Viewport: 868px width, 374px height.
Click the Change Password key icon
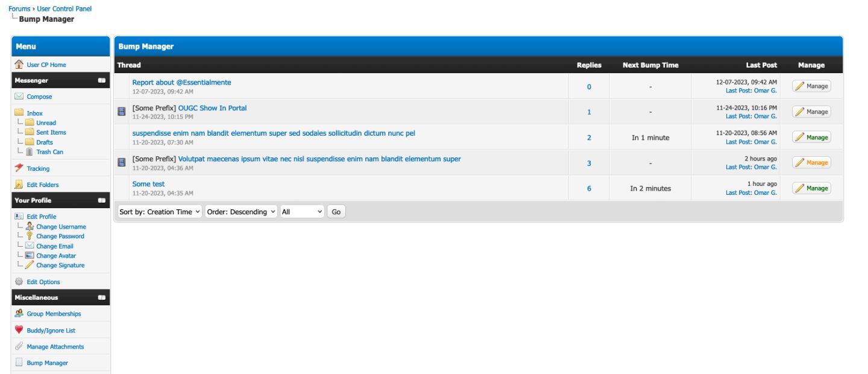[x=30, y=236]
